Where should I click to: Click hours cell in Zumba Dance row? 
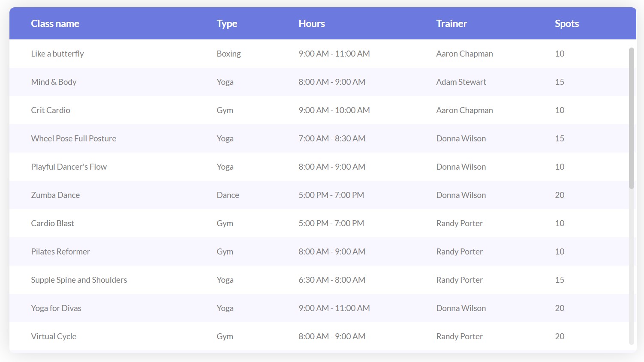[331, 195]
